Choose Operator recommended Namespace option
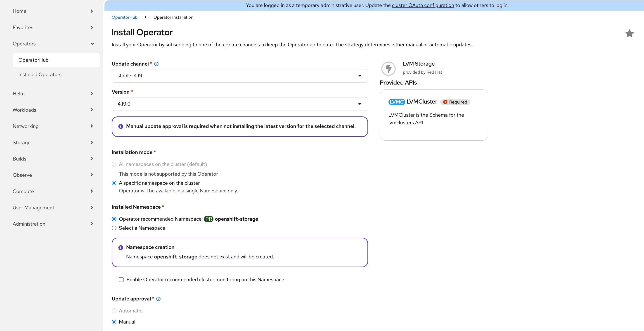 click(114, 219)
